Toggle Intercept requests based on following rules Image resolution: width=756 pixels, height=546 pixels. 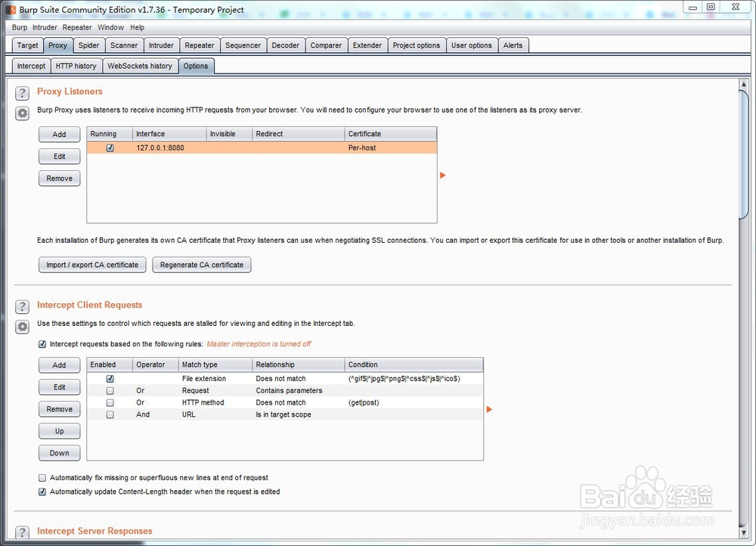[x=42, y=344]
